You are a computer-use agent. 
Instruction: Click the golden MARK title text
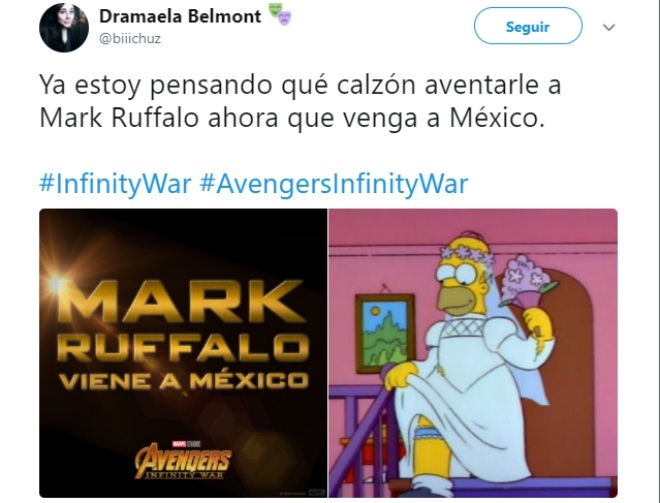pyautogui.click(x=181, y=302)
